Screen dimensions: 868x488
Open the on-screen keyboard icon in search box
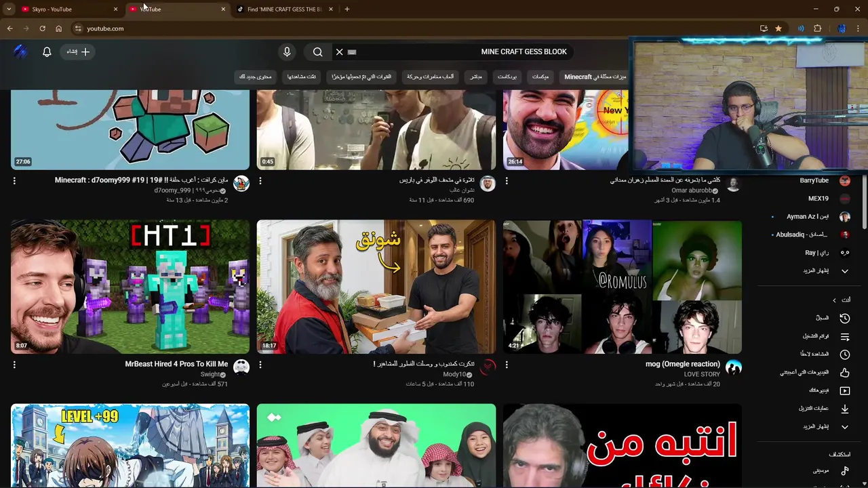(x=352, y=52)
